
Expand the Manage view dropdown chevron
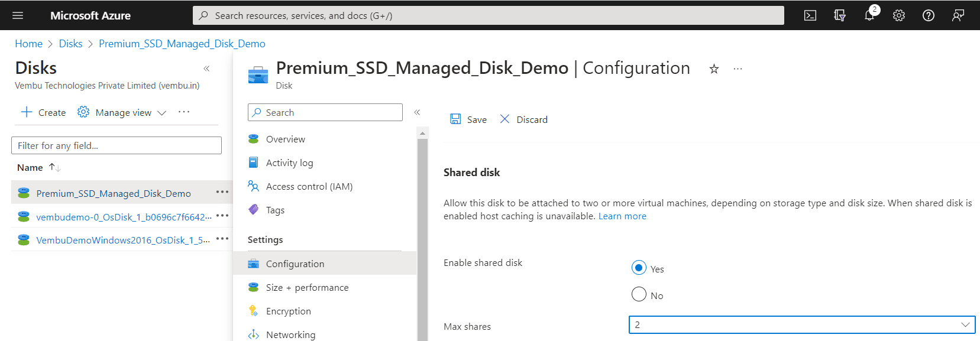[162, 113]
